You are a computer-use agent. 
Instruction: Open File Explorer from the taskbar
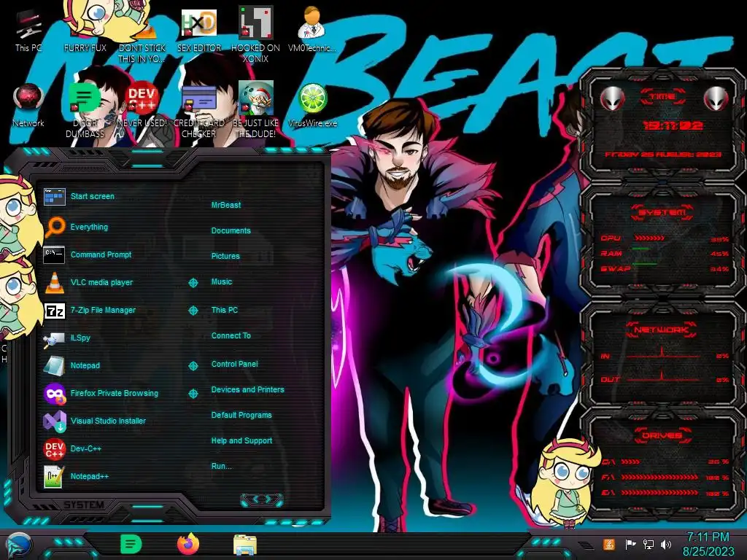[x=245, y=545]
